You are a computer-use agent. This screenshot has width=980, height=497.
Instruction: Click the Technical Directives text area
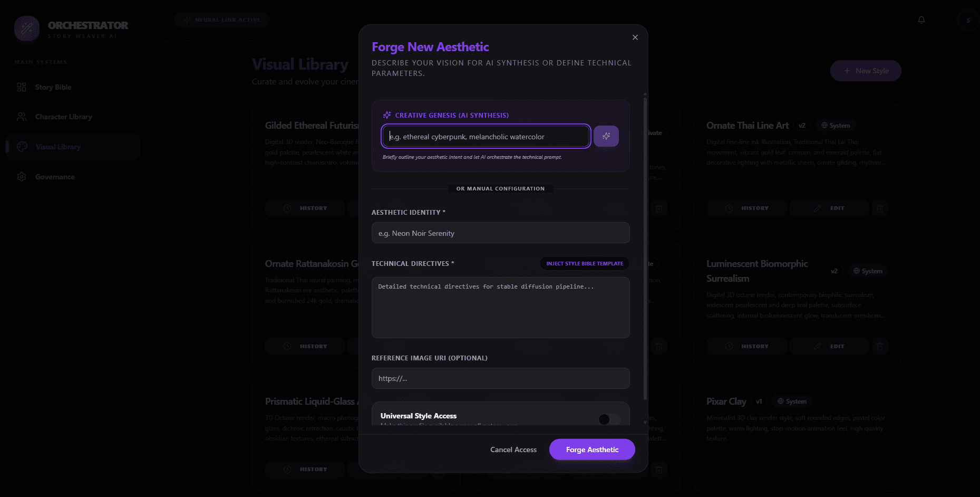click(500, 308)
